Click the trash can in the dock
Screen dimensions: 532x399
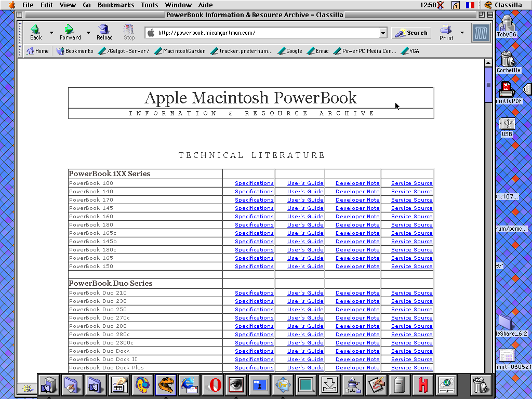(x=481, y=385)
